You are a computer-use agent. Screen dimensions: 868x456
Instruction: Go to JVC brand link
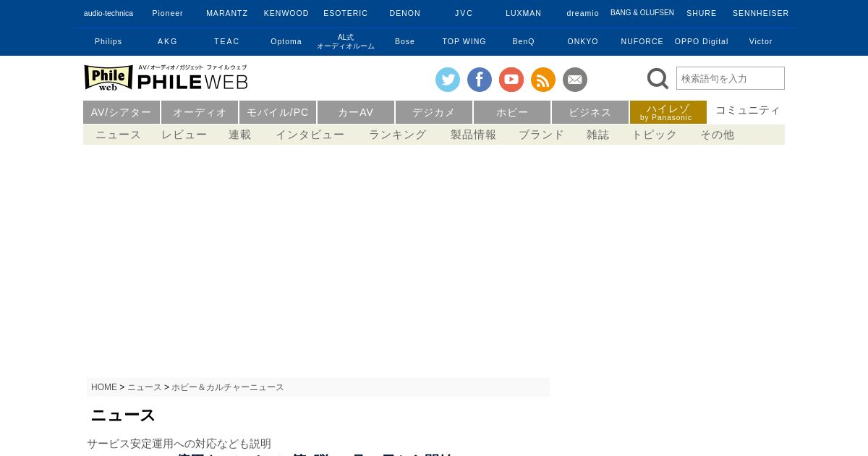(464, 13)
